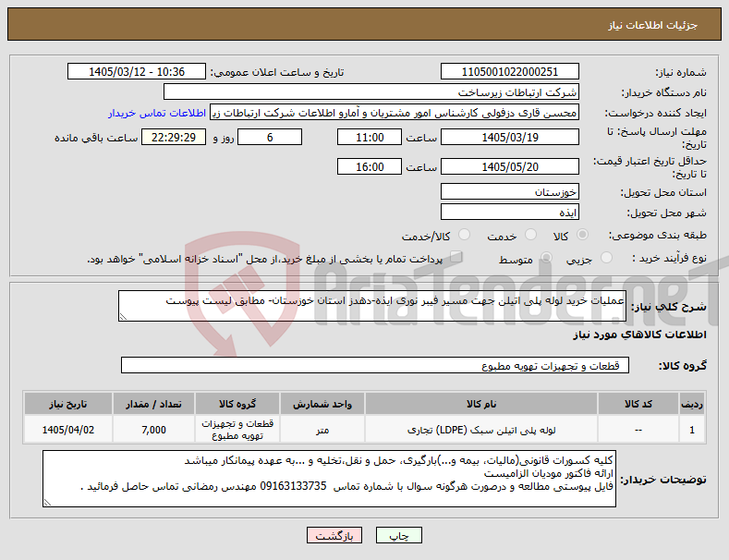Select the کالا/خدمت radio button
729x560 pixels.
pos(464,235)
